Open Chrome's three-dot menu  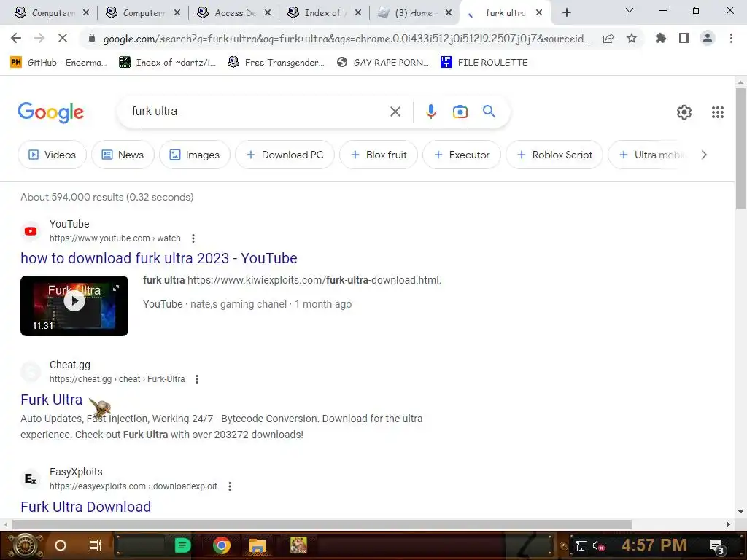[x=731, y=38]
